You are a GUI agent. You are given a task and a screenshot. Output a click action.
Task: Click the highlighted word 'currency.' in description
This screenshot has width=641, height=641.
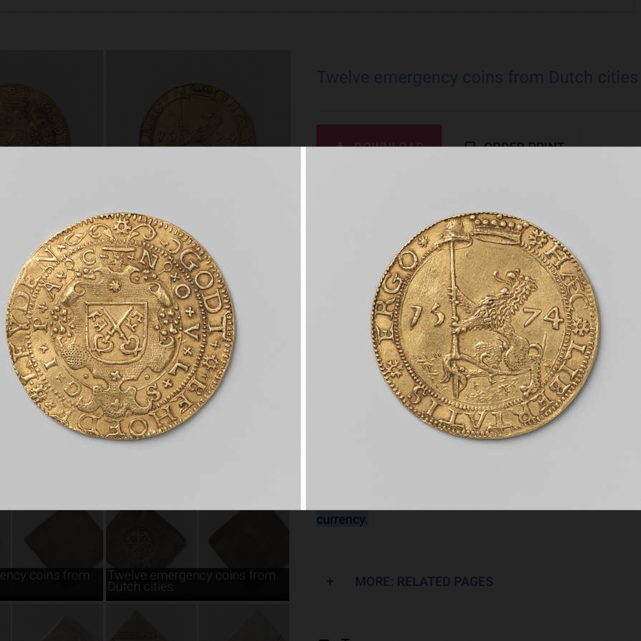(342, 519)
